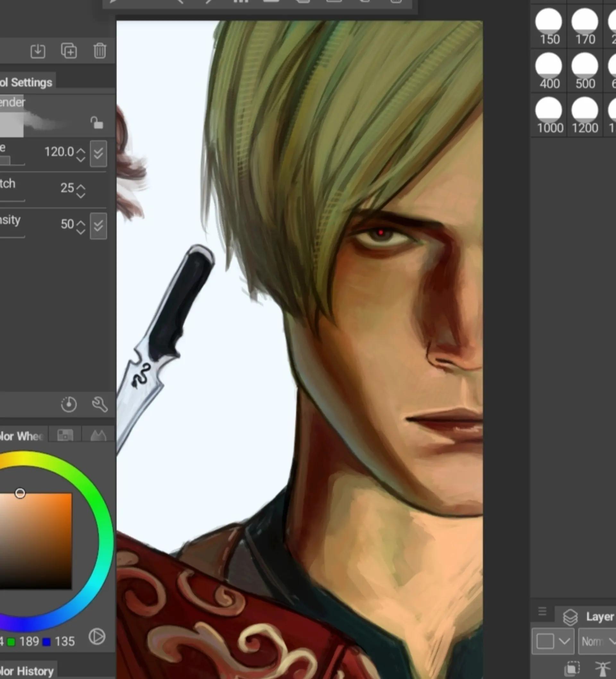Duplicate the current sub tool

(69, 51)
